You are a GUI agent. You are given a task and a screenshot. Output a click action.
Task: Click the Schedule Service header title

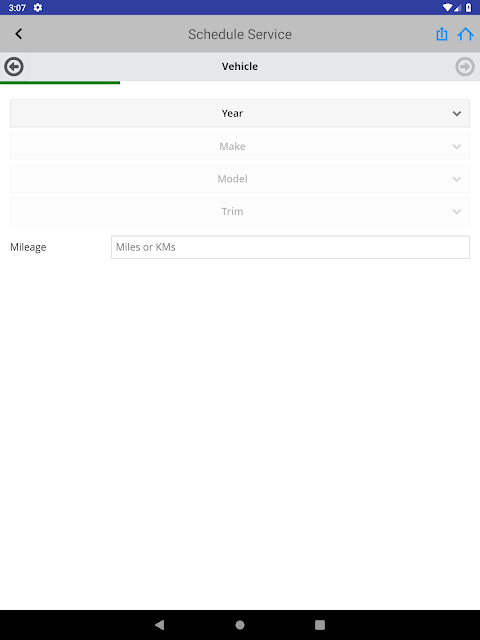[240, 34]
